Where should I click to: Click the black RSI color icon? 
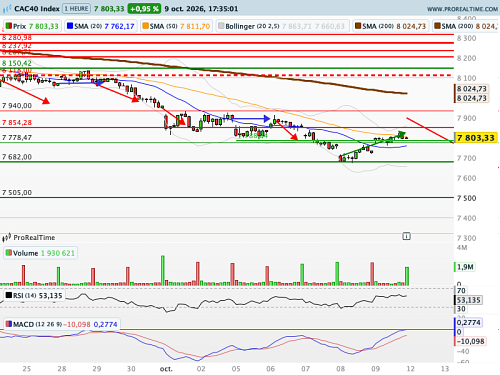(9, 295)
